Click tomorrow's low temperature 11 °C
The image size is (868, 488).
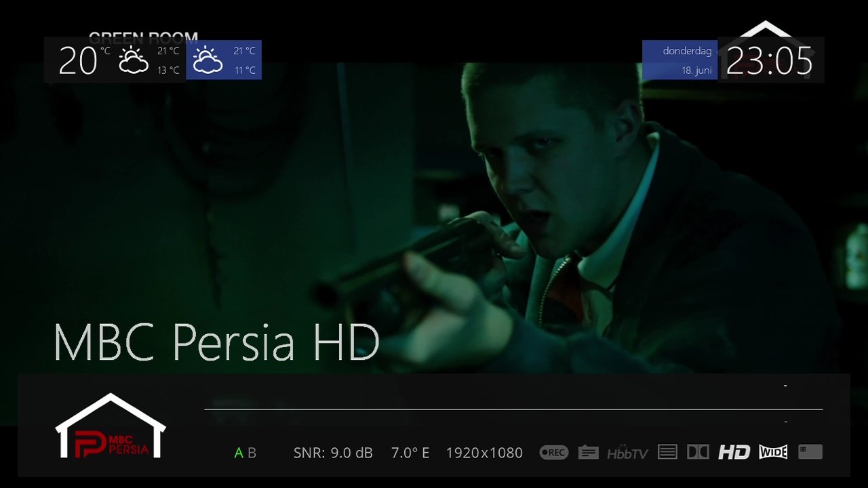pyautogui.click(x=245, y=70)
